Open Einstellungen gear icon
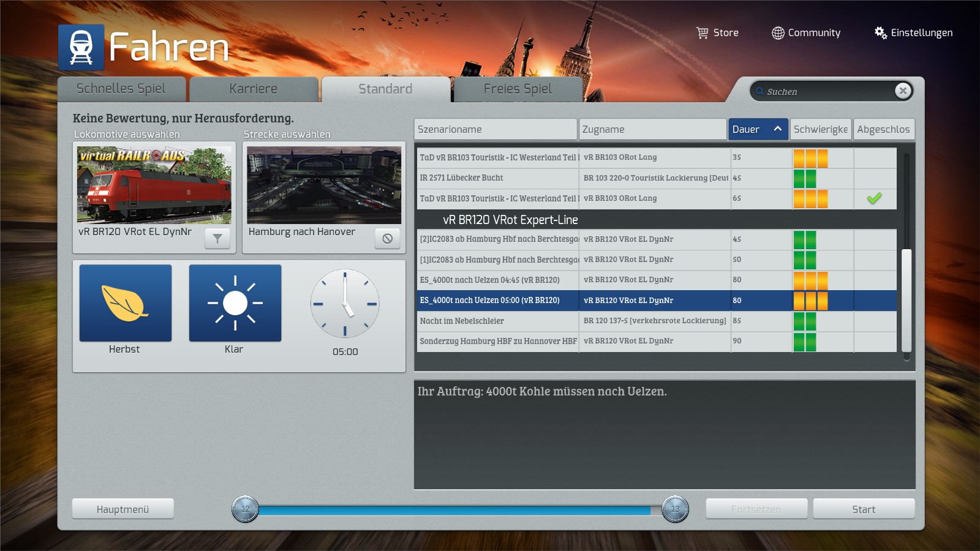 [881, 33]
